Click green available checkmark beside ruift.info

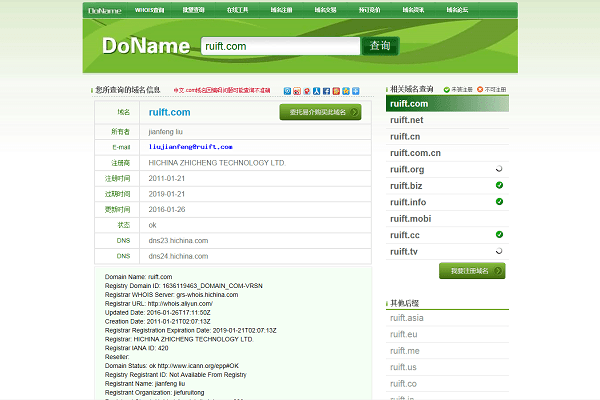tap(499, 202)
